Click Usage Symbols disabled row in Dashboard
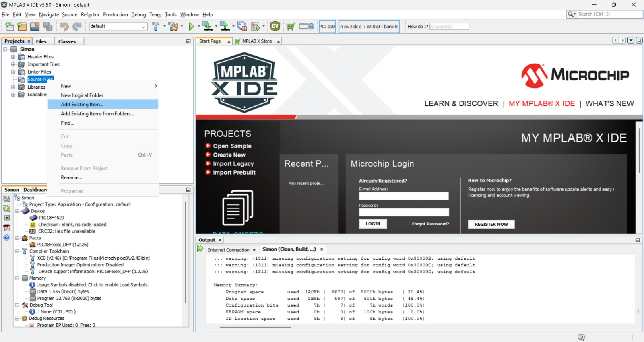 click(93, 285)
